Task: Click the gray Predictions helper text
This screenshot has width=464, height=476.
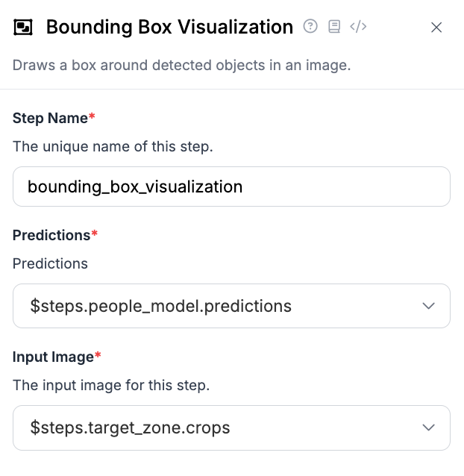Action: 50,263
